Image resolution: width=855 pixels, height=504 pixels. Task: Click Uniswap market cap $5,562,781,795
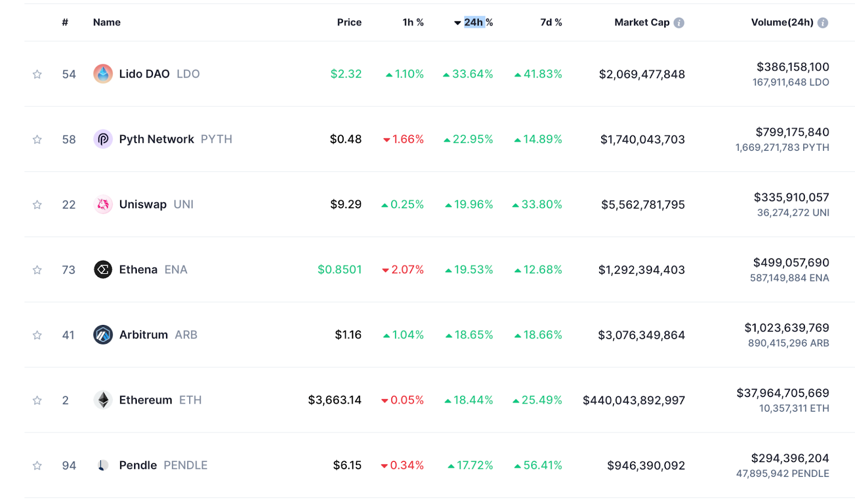(643, 204)
